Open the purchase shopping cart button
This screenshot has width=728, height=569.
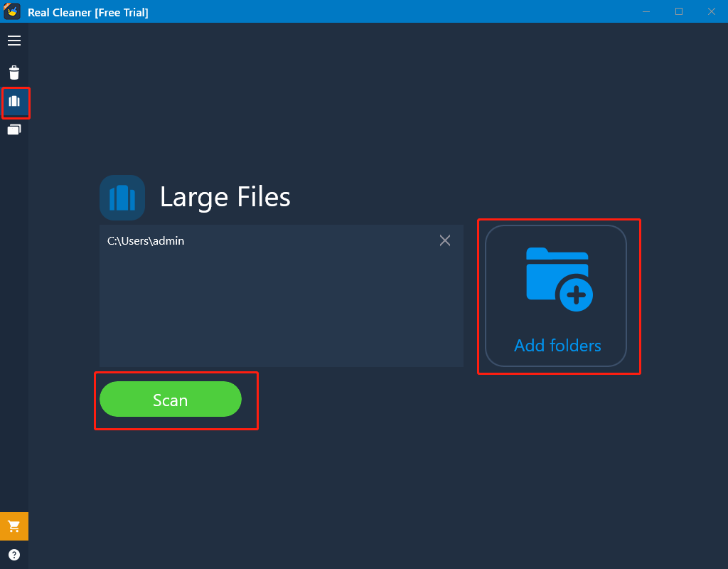click(x=14, y=526)
